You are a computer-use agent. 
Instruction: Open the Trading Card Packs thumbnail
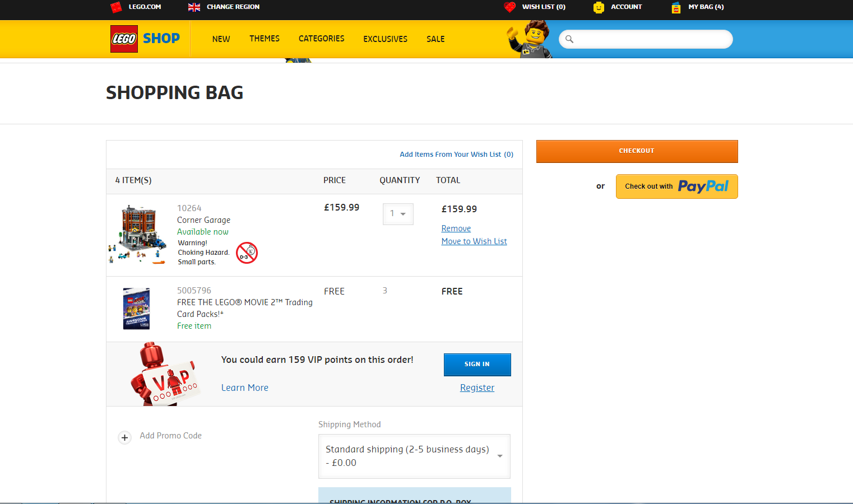(137, 309)
